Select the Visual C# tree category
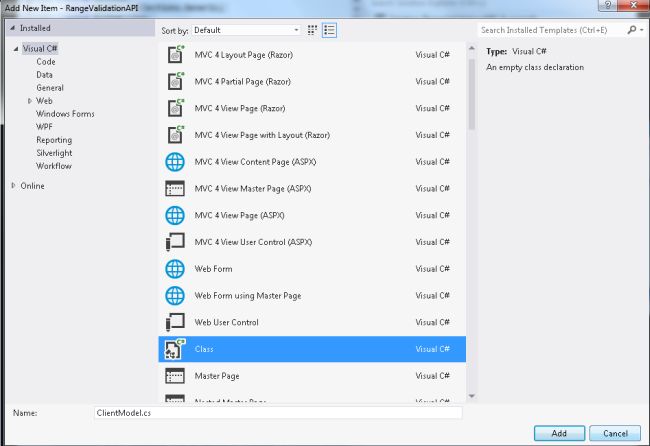Viewport: 650px width, 446px height. click(40, 48)
